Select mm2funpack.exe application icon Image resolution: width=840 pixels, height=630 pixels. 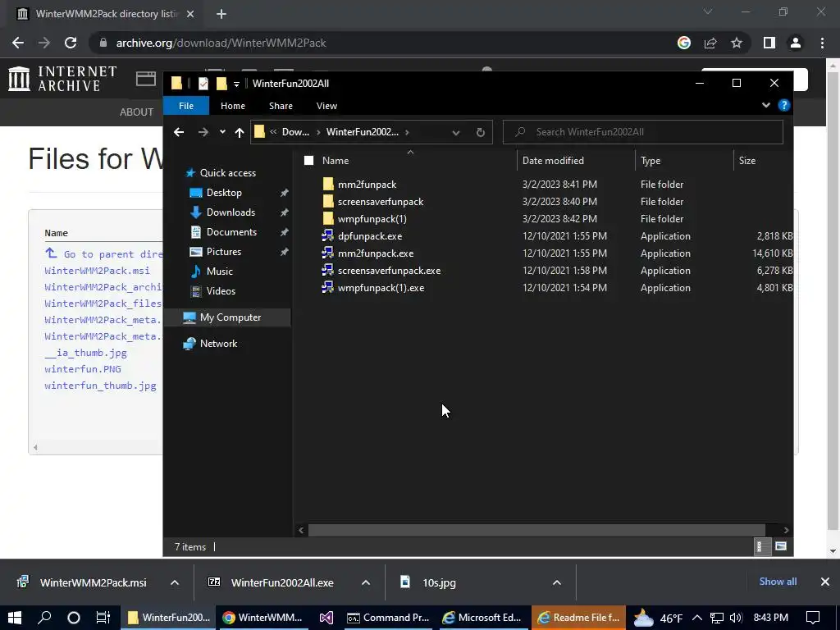point(328,253)
